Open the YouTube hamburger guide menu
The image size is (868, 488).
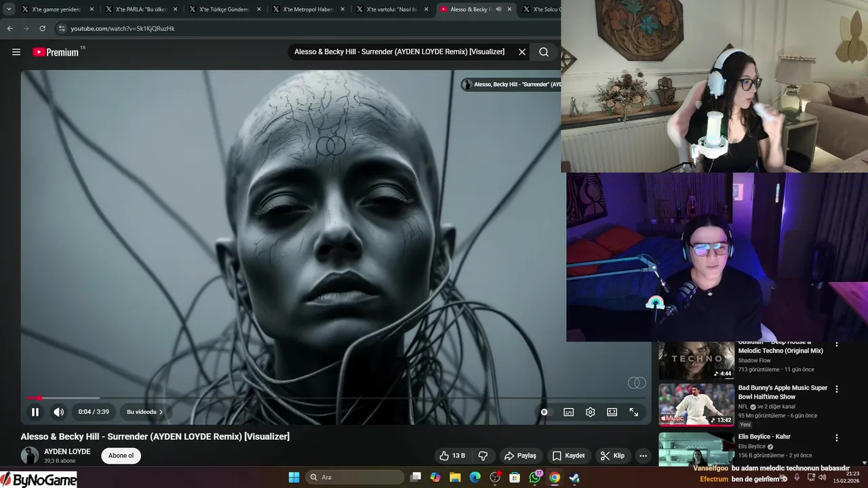[16, 52]
